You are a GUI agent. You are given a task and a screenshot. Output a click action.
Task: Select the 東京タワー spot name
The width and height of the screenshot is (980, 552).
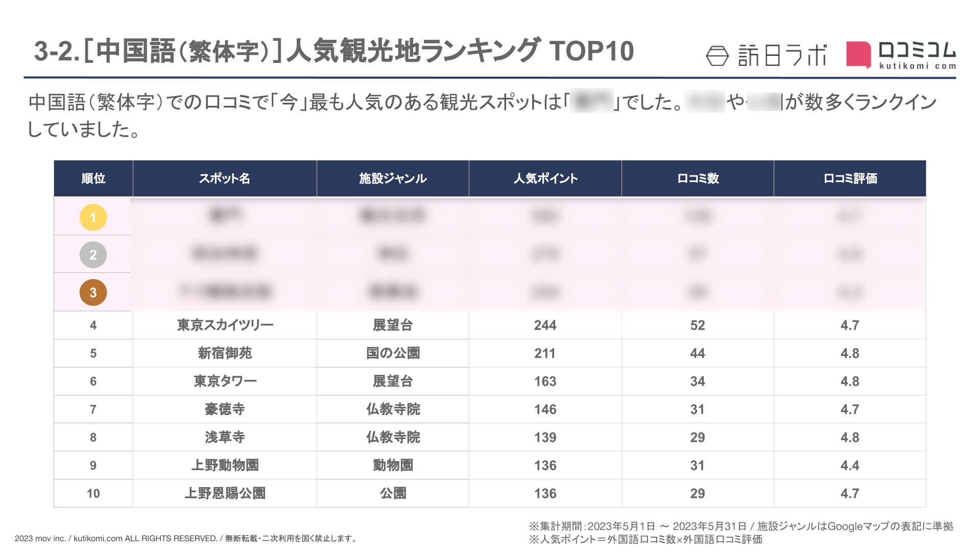click(x=225, y=381)
